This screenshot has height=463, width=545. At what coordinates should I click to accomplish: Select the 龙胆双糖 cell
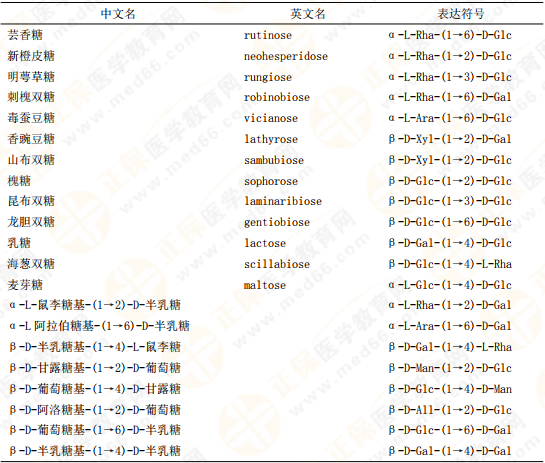tap(31, 221)
